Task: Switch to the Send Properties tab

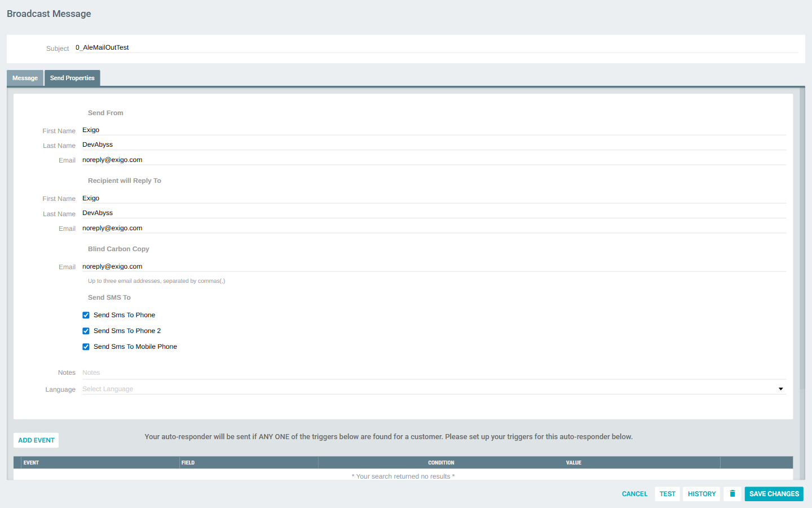Action: click(72, 78)
